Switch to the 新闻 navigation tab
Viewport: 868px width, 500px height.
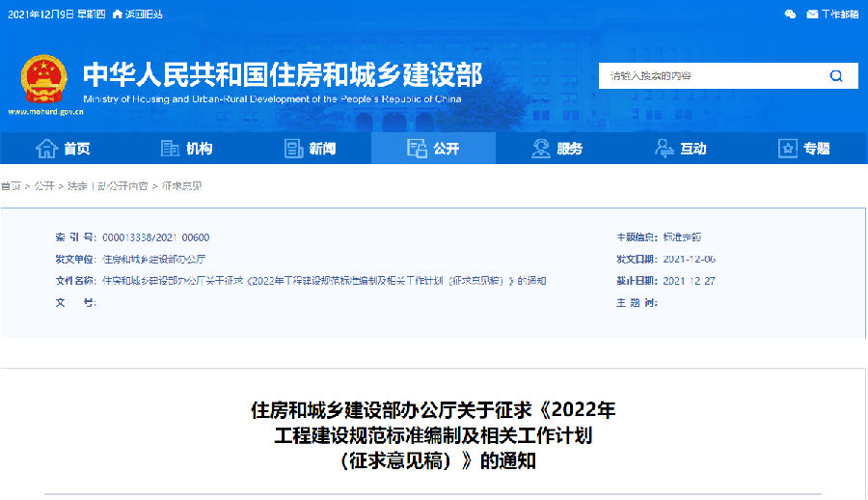pyautogui.click(x=322, y=149)
